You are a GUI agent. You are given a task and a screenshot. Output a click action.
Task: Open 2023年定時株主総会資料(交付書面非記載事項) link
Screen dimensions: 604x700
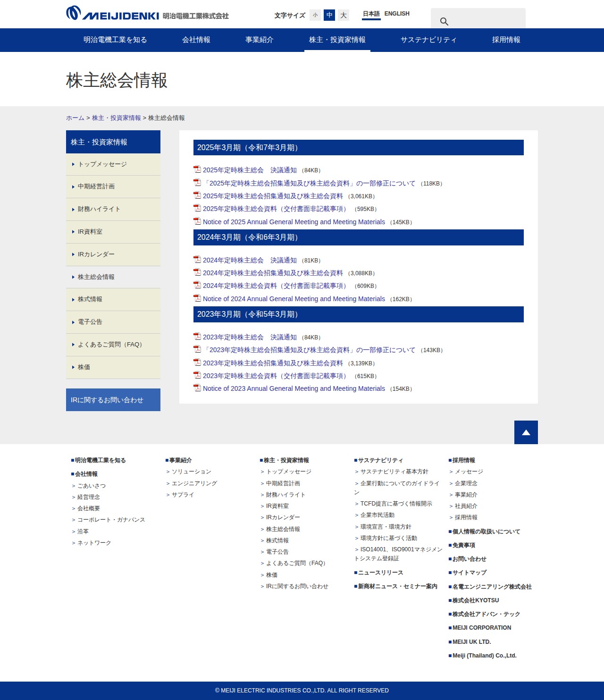[x=276, y=376]
